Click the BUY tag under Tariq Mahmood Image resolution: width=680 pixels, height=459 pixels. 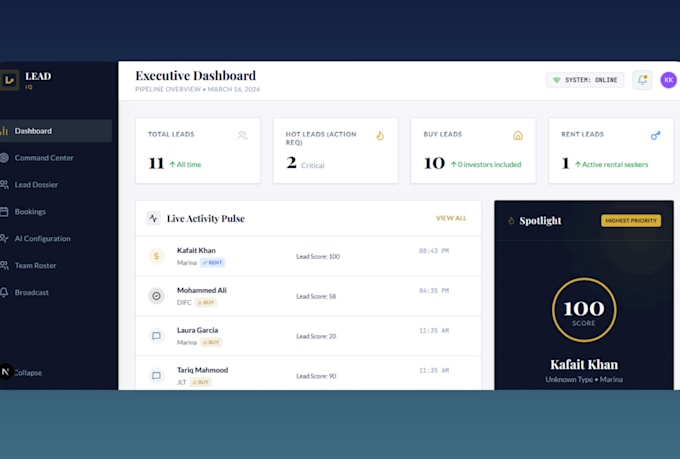[x=201, y=382]
